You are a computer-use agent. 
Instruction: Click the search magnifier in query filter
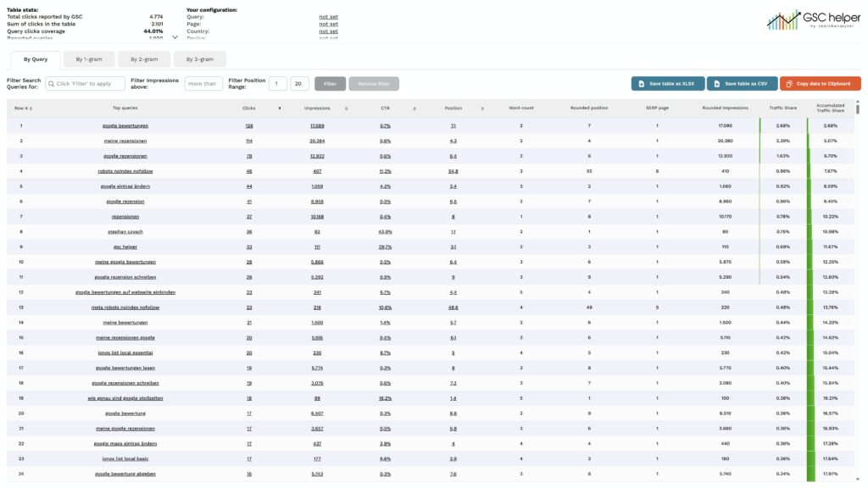pos(52,84)
